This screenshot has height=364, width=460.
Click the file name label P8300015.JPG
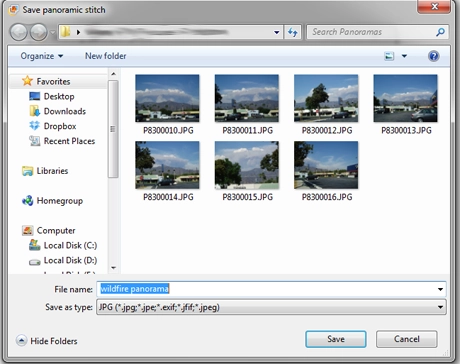point(247,197)
